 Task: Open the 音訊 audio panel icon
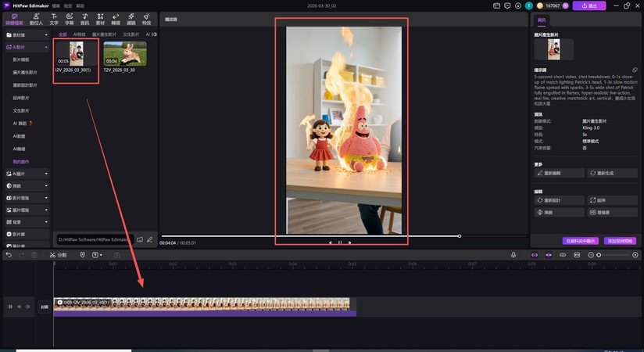click(84, 16)
